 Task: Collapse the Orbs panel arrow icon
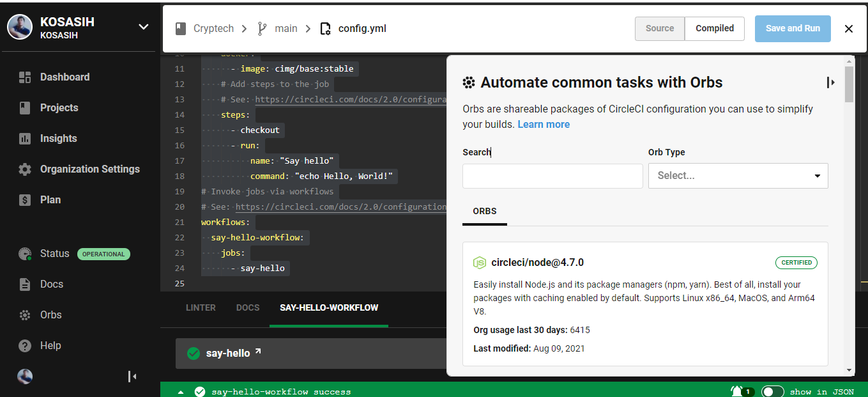pos(830,82)
